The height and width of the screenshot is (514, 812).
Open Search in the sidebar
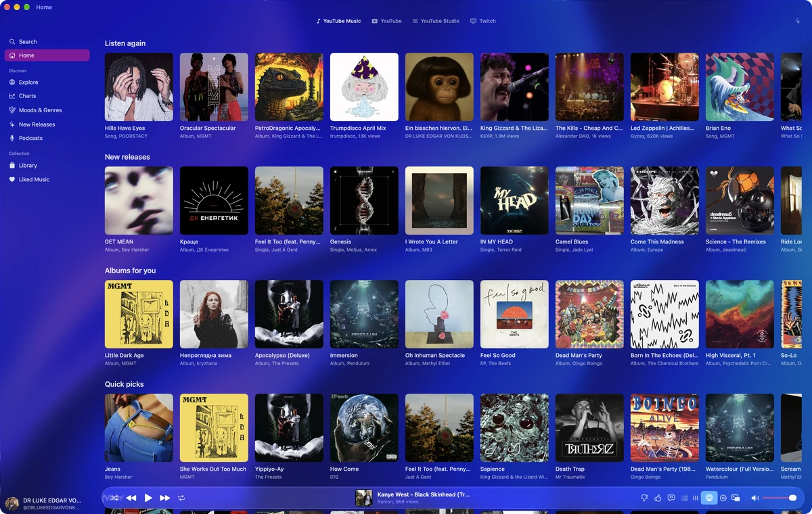pos(47,42)
